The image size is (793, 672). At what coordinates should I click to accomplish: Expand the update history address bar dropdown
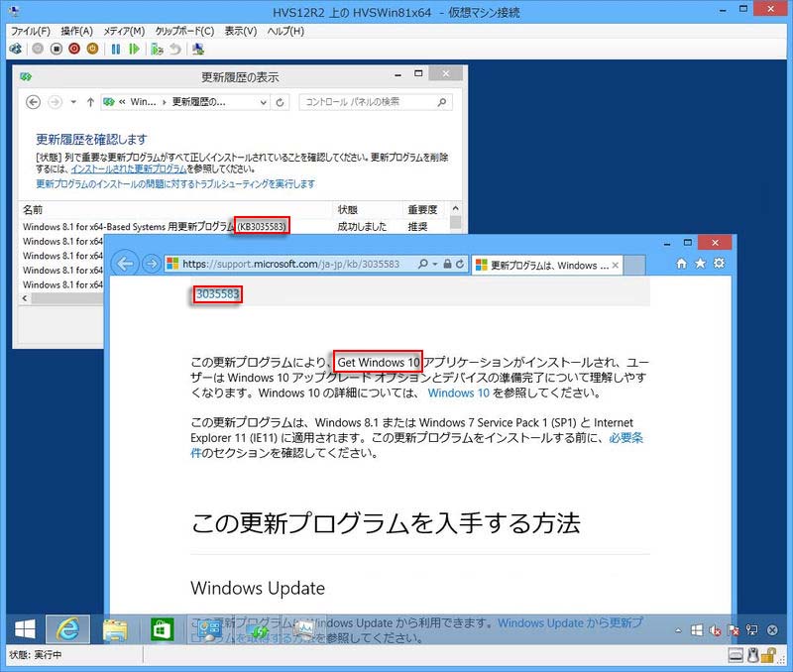[264, 102]
